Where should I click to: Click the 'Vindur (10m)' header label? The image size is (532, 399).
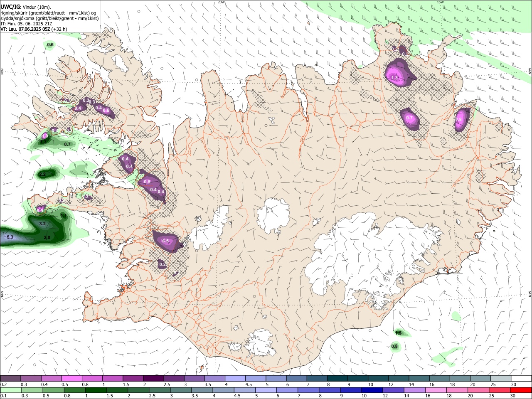tap(36, 7)
